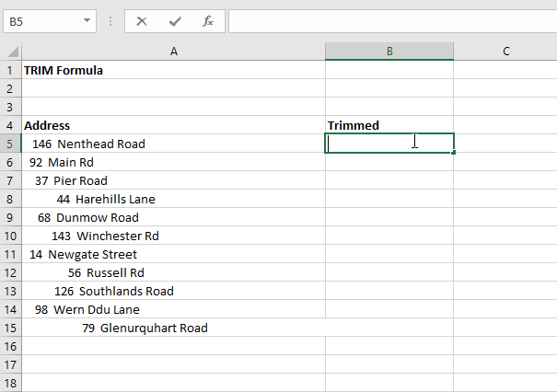
Task: Open the Name Box dropdown arrow
Action: click(x=87, y=20)
